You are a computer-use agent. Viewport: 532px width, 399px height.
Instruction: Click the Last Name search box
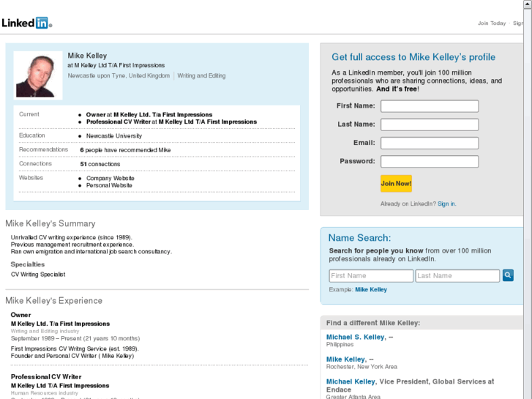click(x=457, y=276)
